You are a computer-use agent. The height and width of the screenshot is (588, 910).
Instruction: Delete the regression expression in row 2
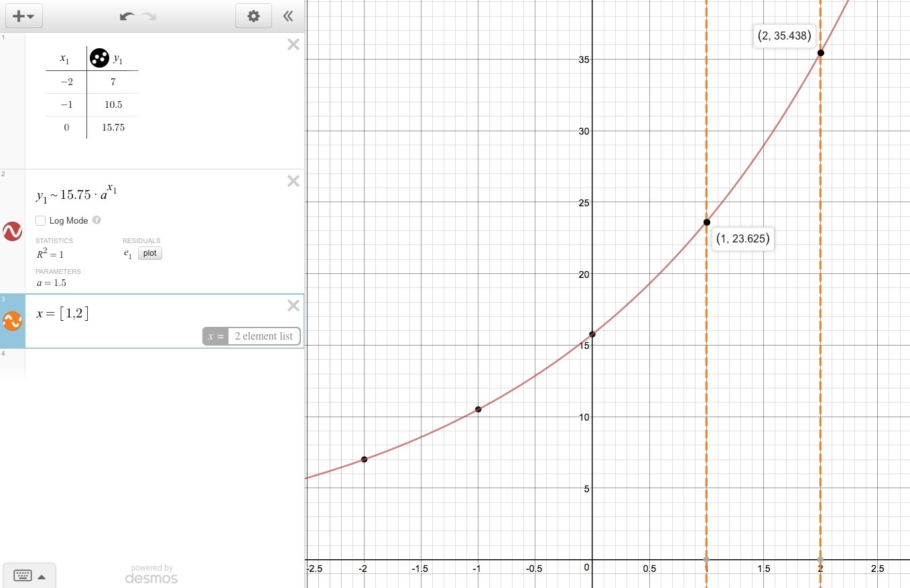click(x=293, y=181)
